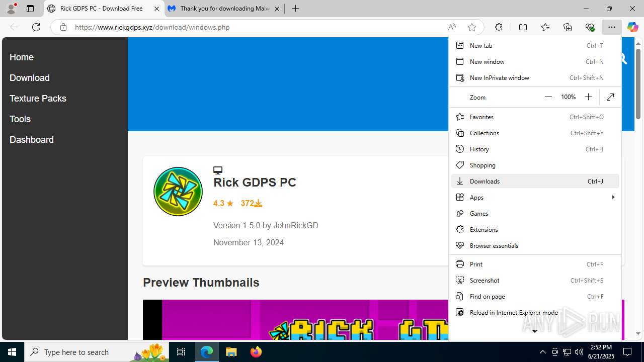This screenshot has height=362, width=644.
Task: Click the Read aloud icon
Action: (x=452, y=27)
